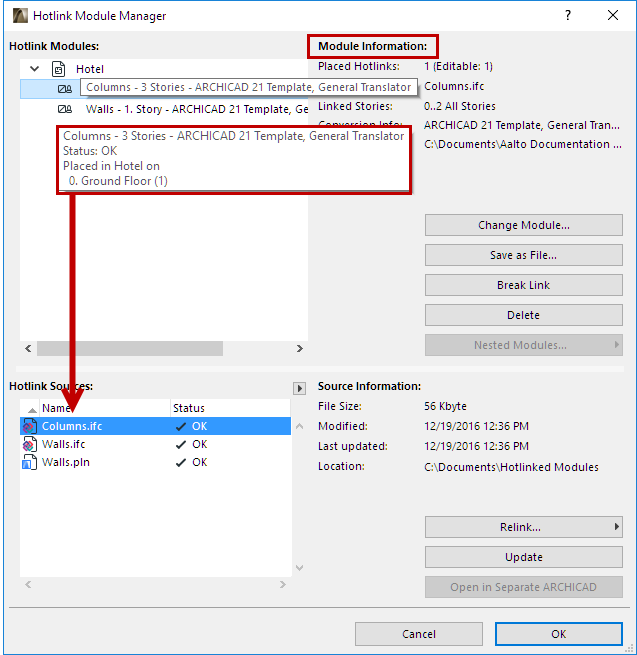Click the Walls.pln OK checkmark status icon
This screenshot has width=637, height=655.
(x=181, y=463)
